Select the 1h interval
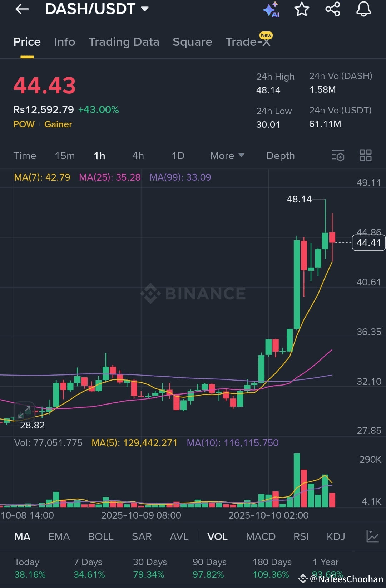The image size is (386, 588). [99, 156]
